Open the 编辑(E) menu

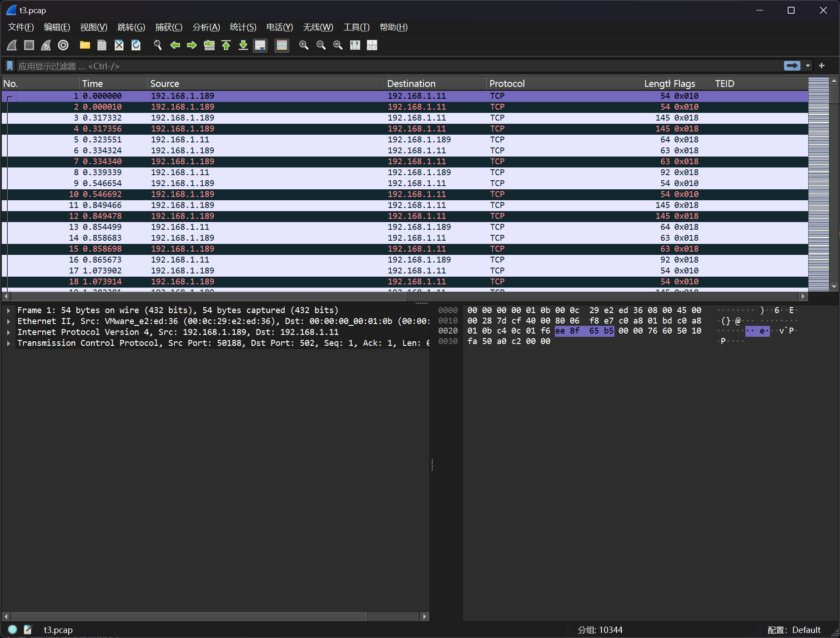tap(57, 27)
